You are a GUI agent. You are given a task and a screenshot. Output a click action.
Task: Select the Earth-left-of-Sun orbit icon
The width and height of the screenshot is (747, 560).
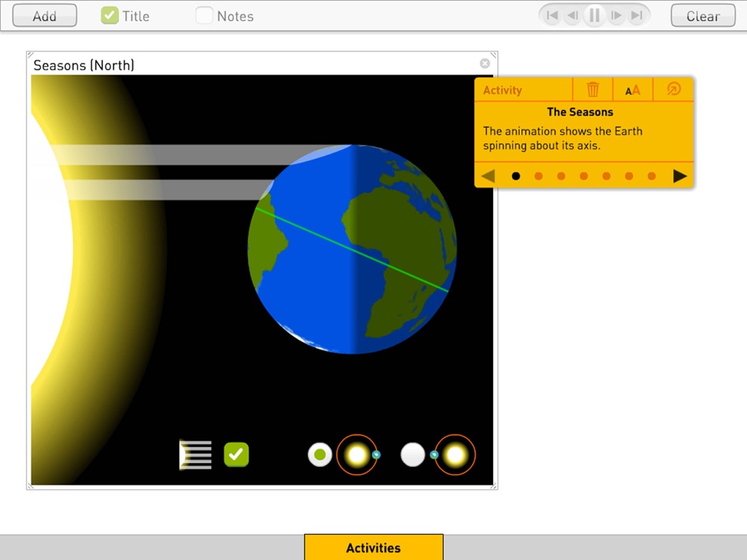[x=453, y=455]
